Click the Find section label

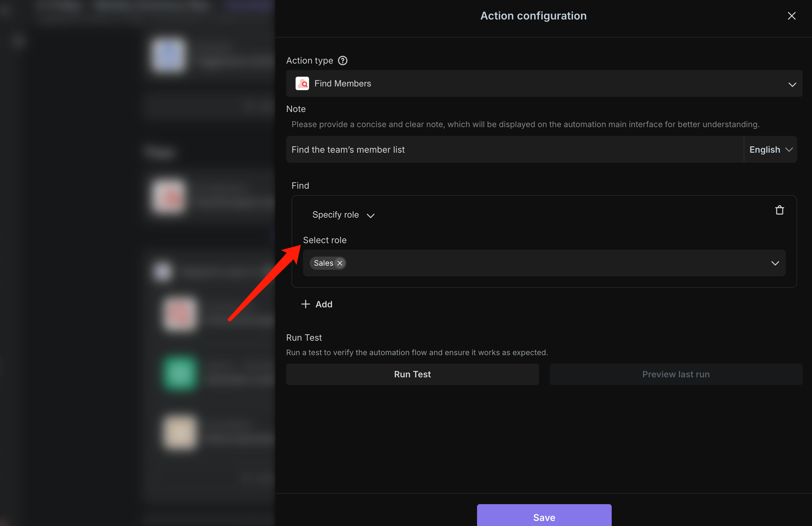pyautogui.click(x=300, y=186)
